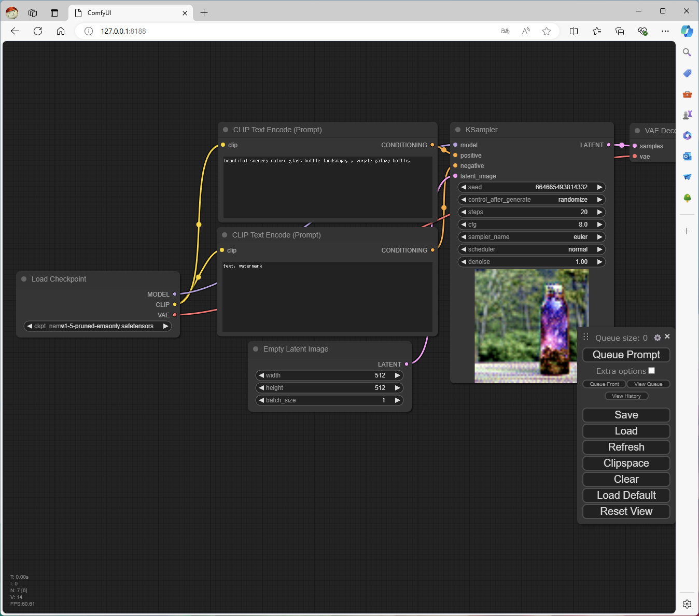
Task: Increase the seed value
Action: click(x=599, y=187)
